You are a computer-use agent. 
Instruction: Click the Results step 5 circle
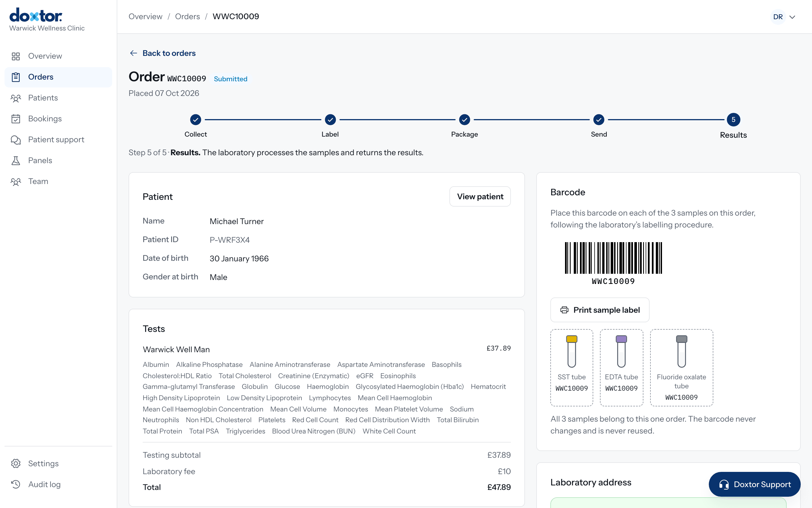(x=734, y=120)
